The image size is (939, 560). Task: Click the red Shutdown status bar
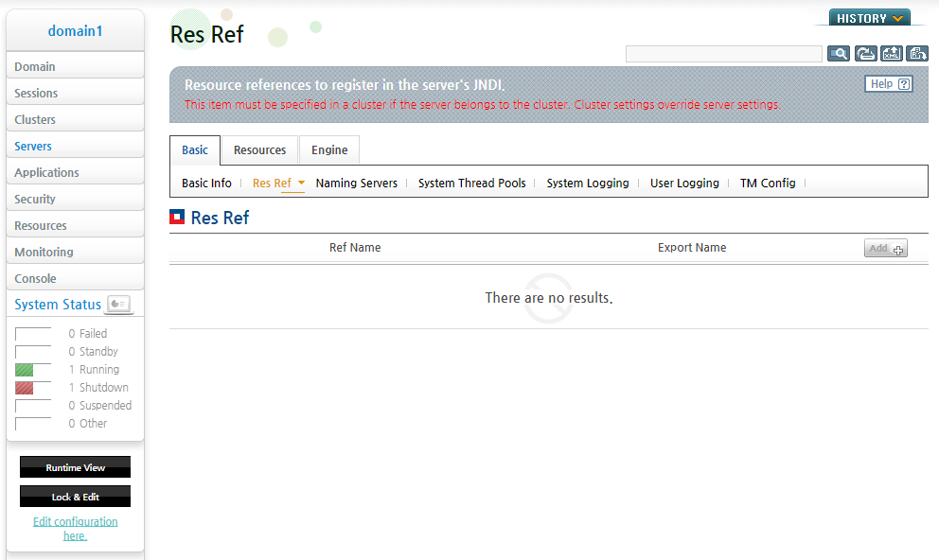(25, 388)
